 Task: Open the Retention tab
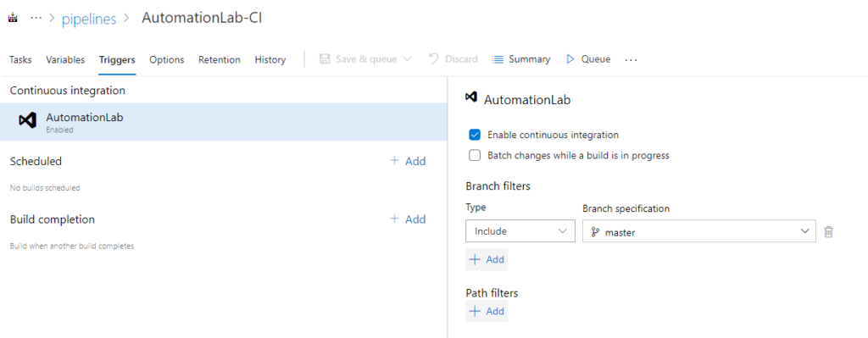(220, 60)
